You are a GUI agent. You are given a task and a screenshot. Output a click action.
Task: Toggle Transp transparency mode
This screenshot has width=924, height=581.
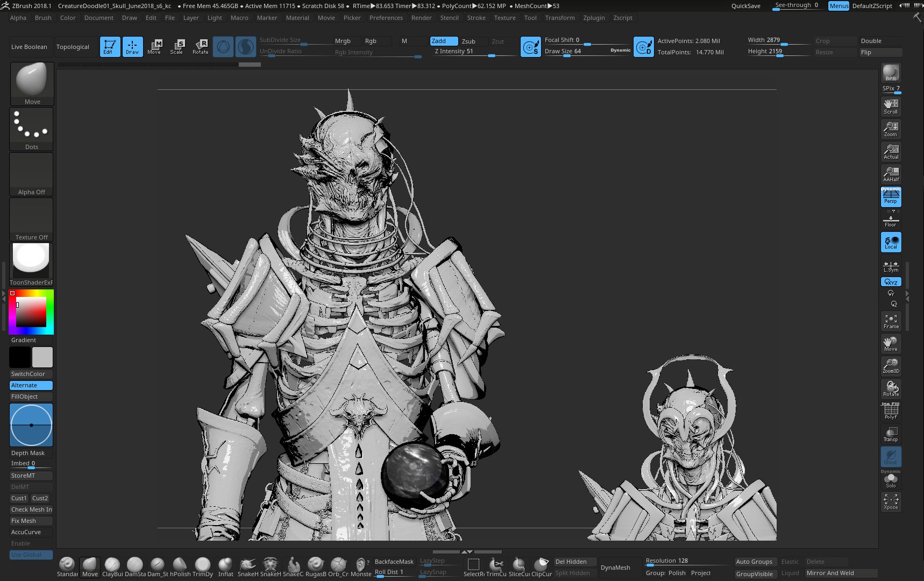pyautogui.click(x=891, y=434)
